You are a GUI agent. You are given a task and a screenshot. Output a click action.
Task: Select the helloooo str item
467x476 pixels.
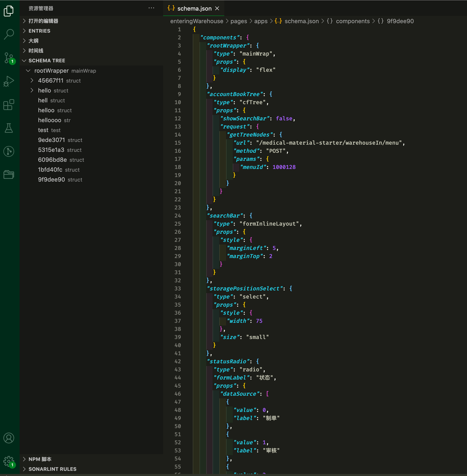pos(91,120)
